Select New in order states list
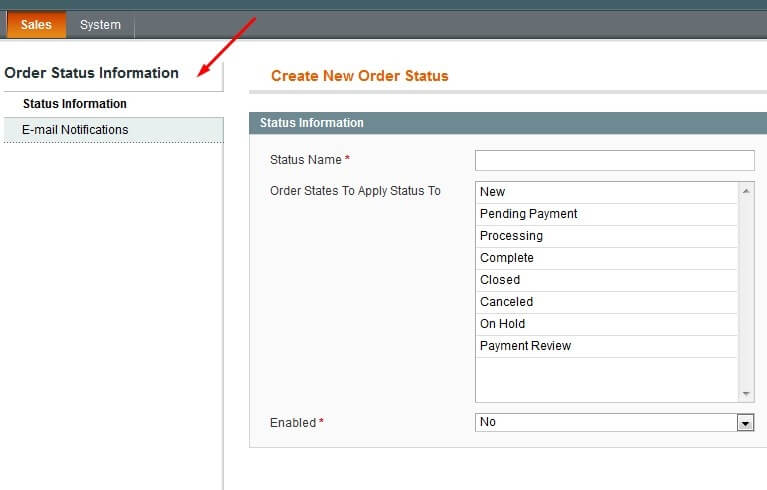 pos(606,192)
